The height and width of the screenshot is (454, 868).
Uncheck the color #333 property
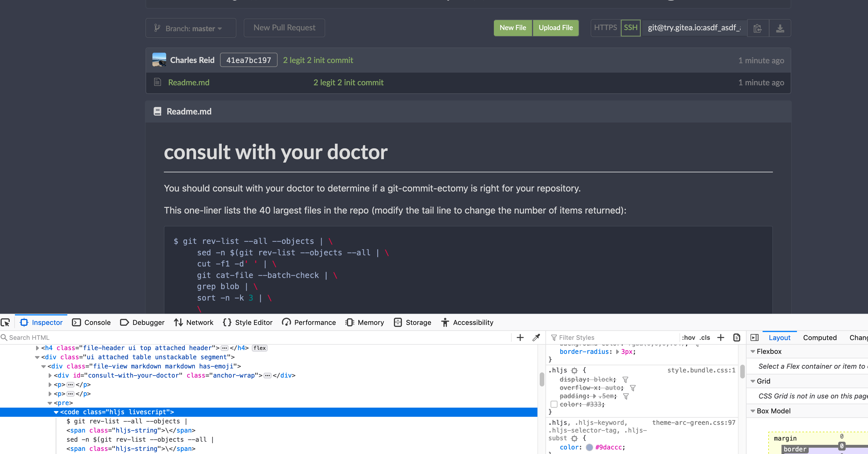(x=554, y=404)
